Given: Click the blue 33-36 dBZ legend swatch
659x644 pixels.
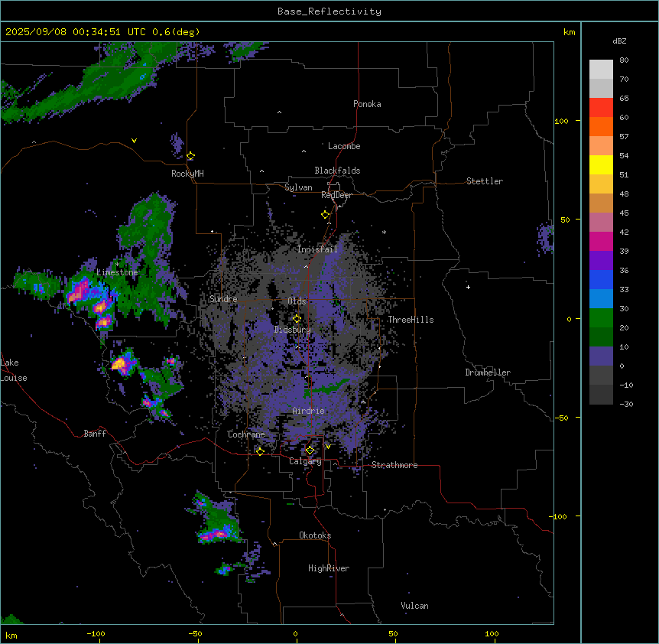Looking at the screenshot, I should point(601,279).
